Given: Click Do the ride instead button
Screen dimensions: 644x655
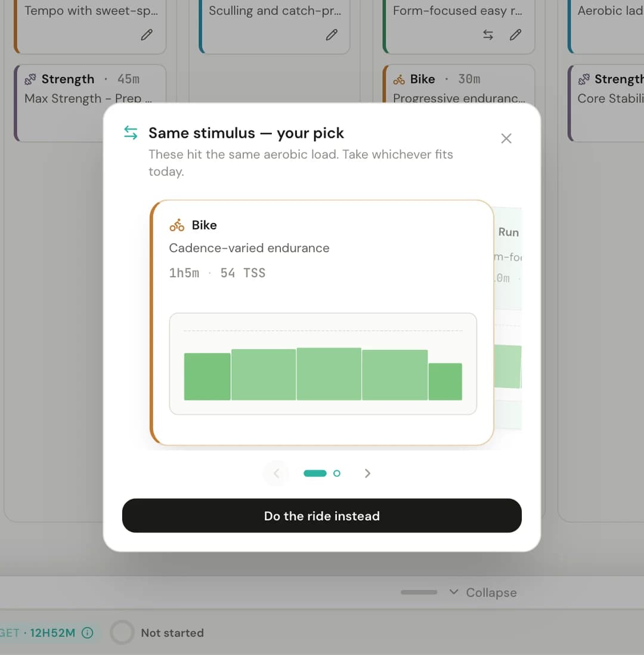Looking at the screenshot, I should click(322, 516).
